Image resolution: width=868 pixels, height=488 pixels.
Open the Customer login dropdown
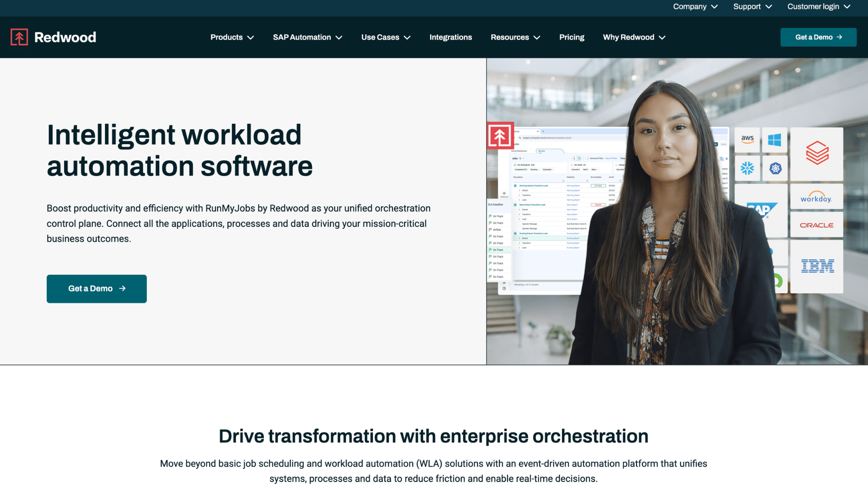click(819, 6)
